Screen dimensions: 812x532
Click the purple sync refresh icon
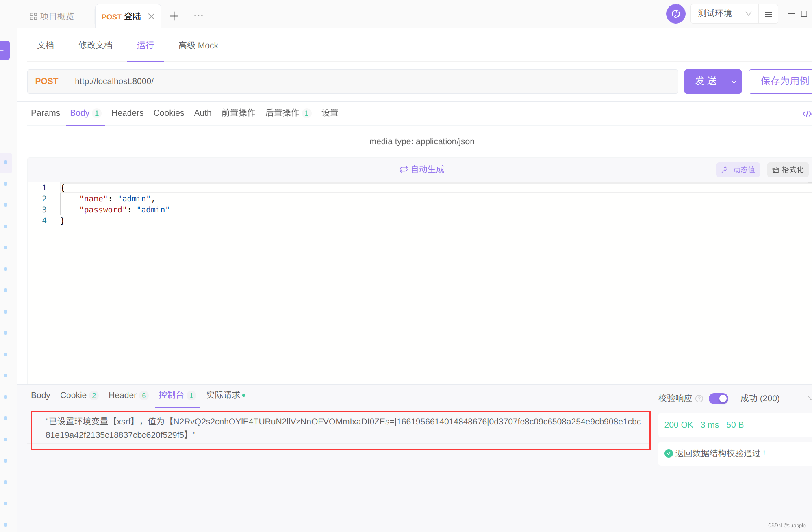pos(675,14)
